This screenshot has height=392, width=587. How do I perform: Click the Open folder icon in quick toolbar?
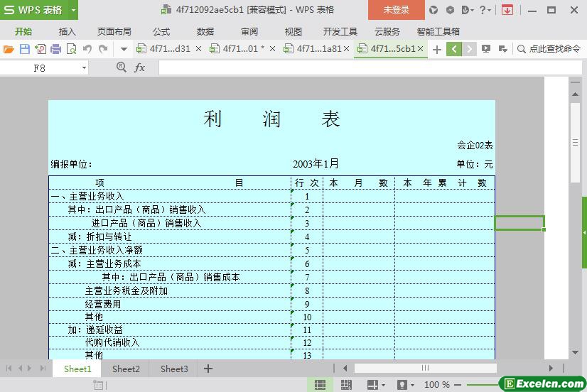(9, 49)
